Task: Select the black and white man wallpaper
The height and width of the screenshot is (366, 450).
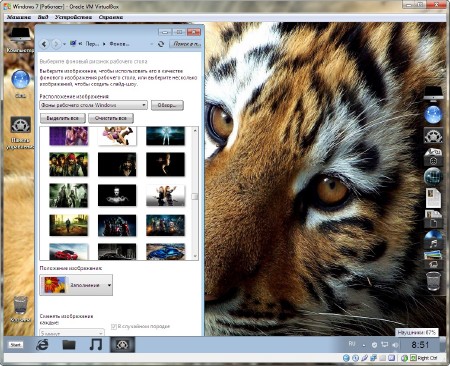Action: 117,195
